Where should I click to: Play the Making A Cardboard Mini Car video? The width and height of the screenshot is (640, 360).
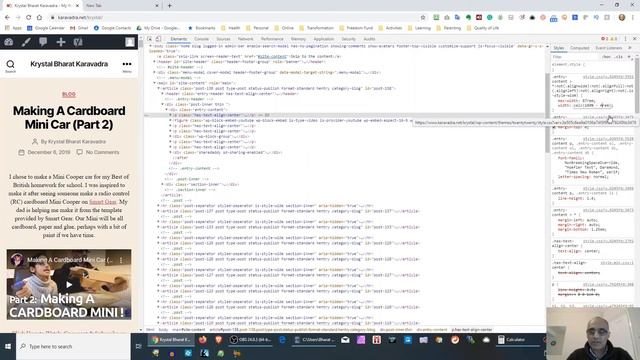click(69, 284)
